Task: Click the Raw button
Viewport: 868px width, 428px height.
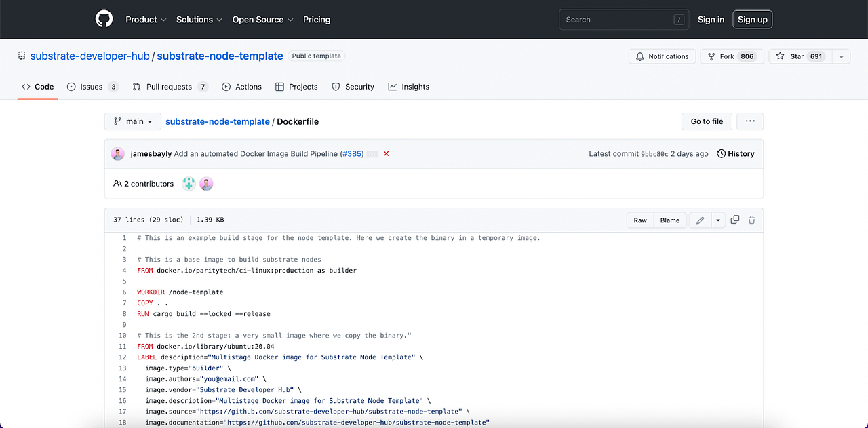Action: [640, 220]
